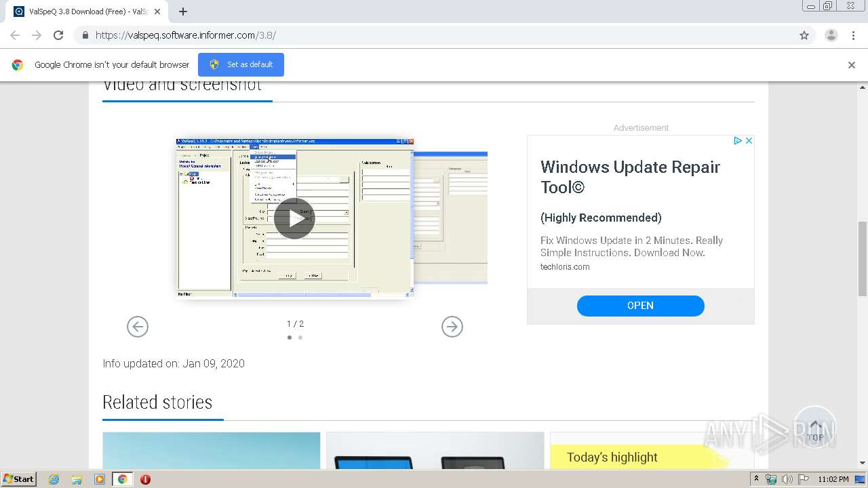Image resolution: width=868 pixels, height=488 pixels.
Task: Click the OPEN button in the advertisement
Action: (x=641, y=306)
